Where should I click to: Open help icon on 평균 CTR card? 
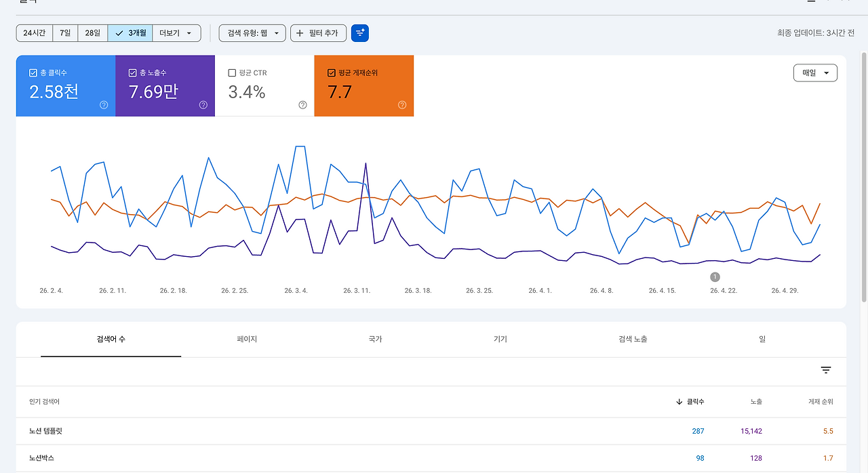[302, 105]
